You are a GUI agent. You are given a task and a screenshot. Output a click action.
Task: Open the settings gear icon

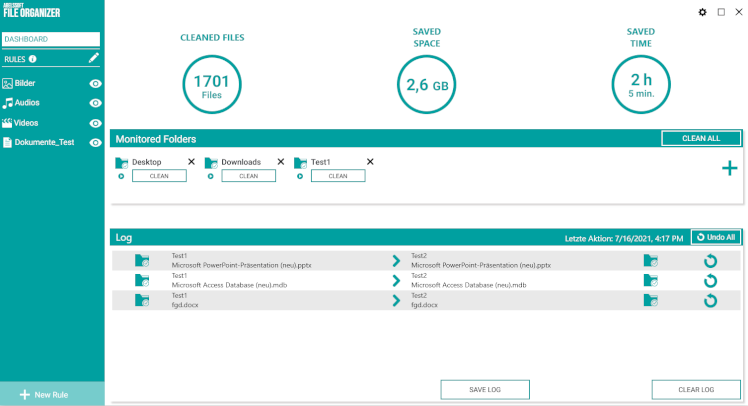pyautogui.click(x=702, y=12)
